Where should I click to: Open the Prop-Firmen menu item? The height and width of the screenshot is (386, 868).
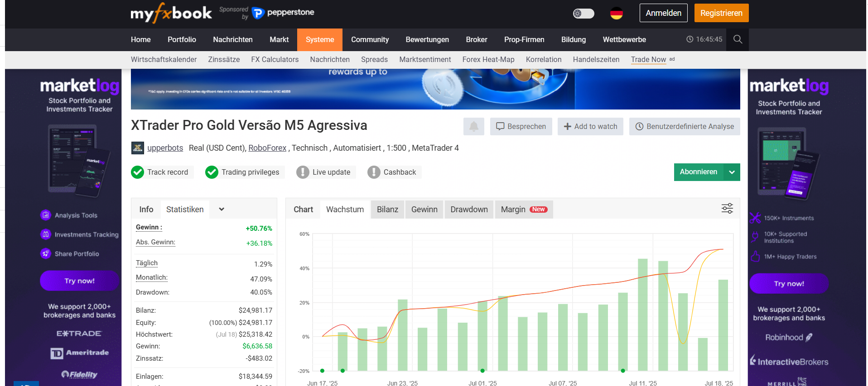[x=524, y=39]
